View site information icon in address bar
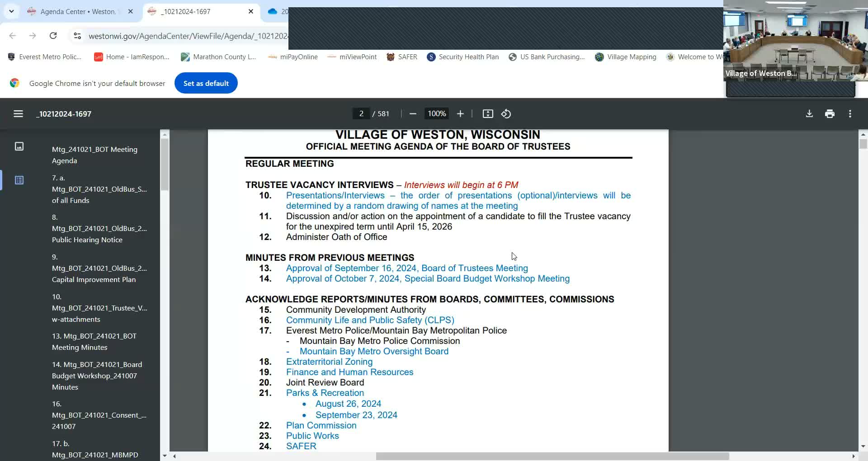 [77, 36]
